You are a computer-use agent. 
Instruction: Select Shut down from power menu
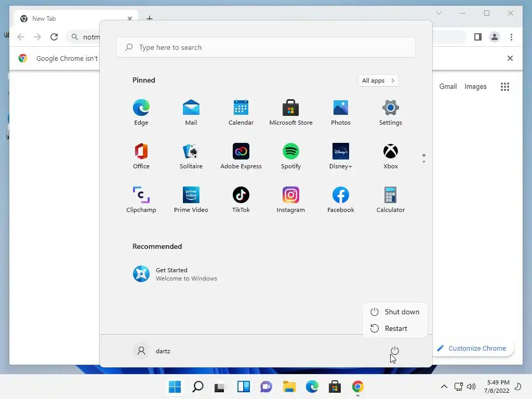pos(395,312)
